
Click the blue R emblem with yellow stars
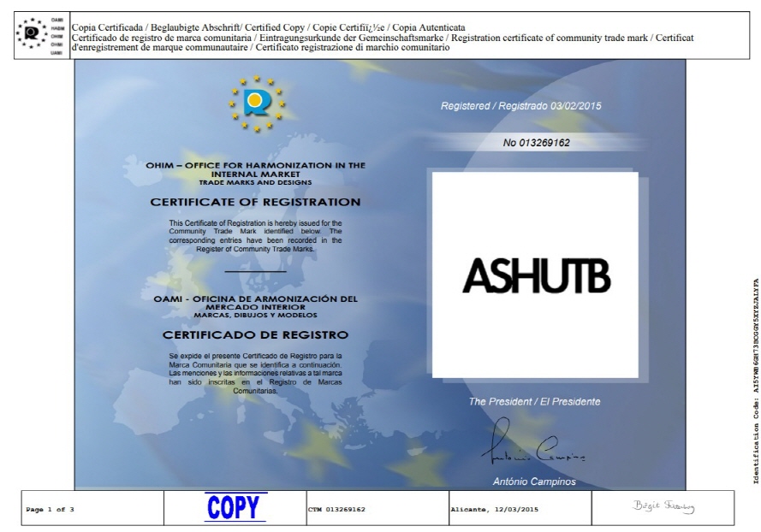(257, 103)
